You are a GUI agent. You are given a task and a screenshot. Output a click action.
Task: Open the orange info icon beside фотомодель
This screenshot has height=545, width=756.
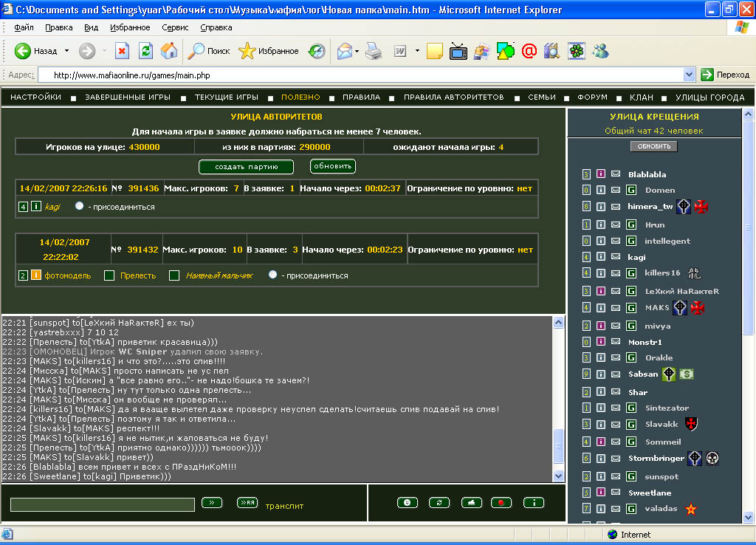(36, 275)
